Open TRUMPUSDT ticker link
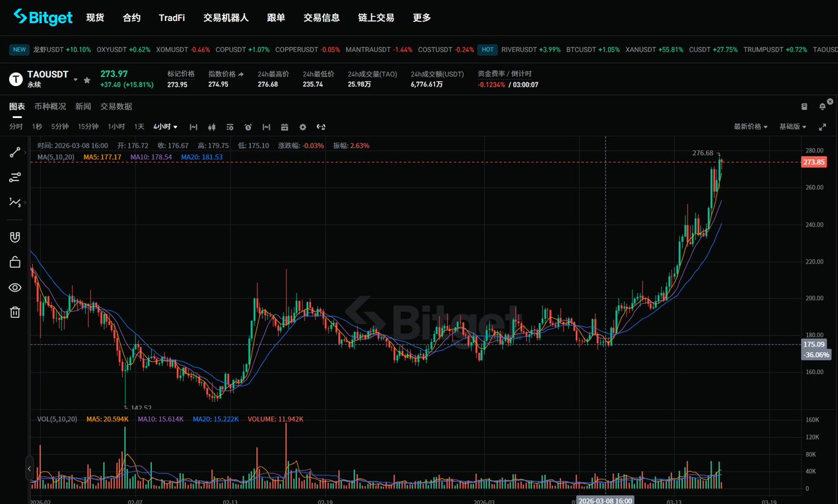 775,50
